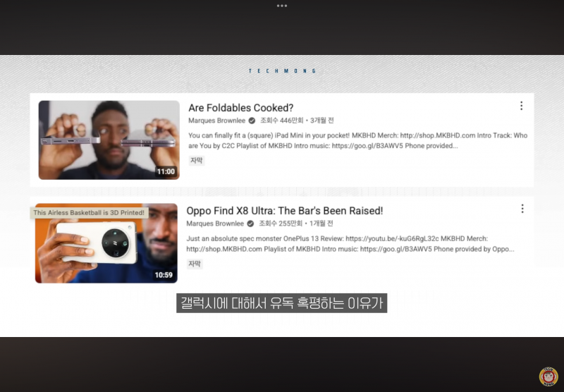
Task: Open the three-dot menu at top center
Action: [281, 6]
